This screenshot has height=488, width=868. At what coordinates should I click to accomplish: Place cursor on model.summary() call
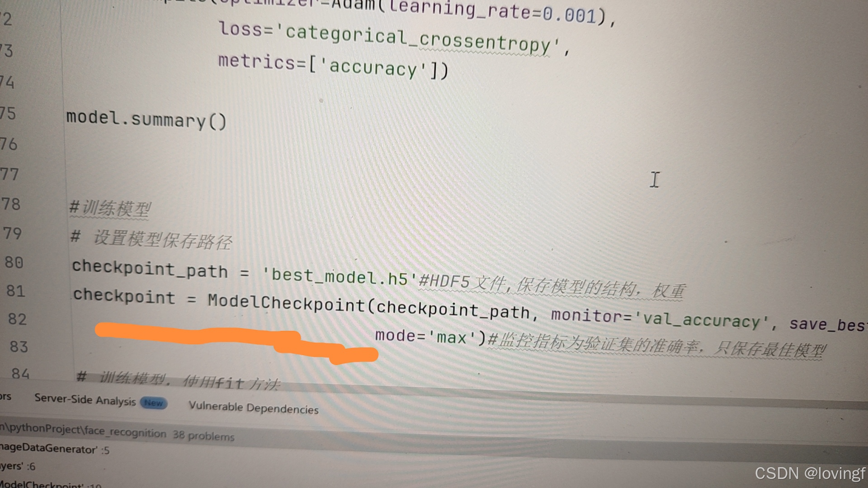(146, 119)
